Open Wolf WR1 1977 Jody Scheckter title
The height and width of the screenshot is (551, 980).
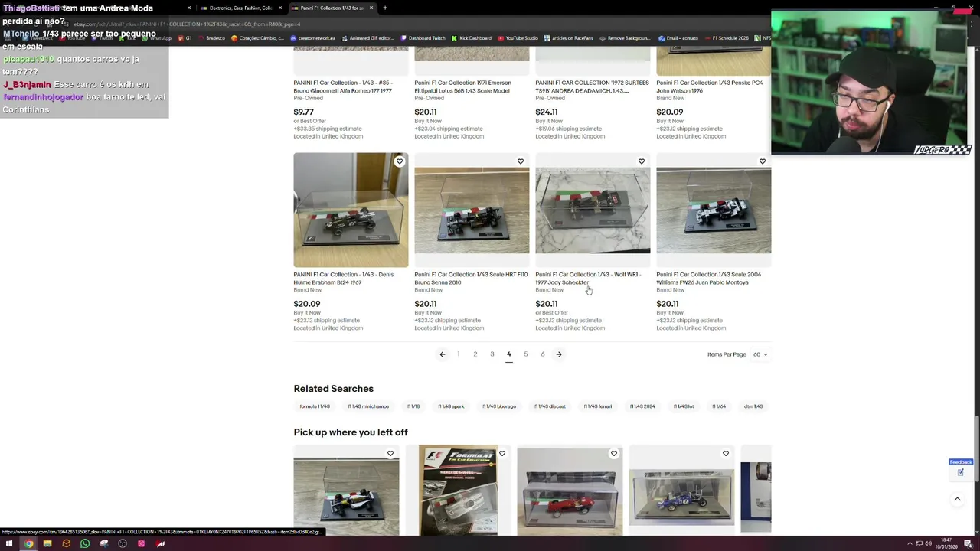click(588, 279)
